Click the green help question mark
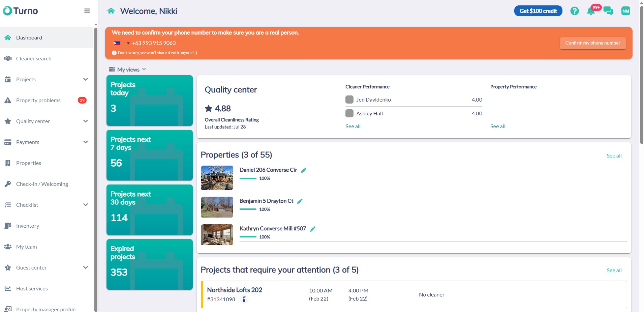This screenshot has width=644, height=312. [575, 11]
